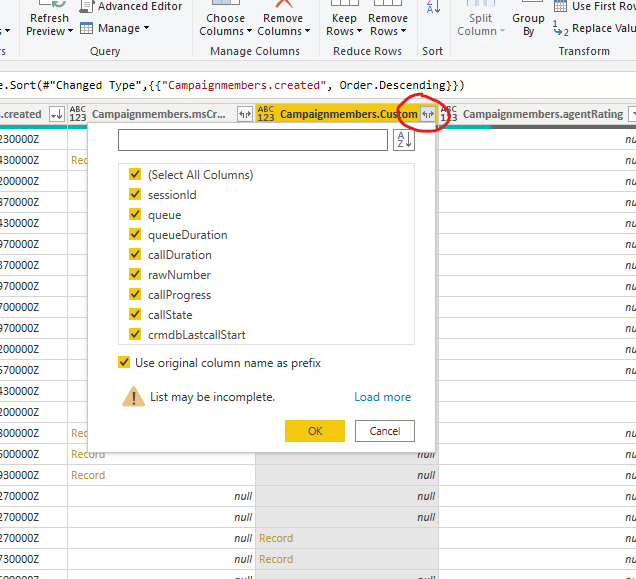Toggle the queueDuration column checkbox

coord(135,235)
